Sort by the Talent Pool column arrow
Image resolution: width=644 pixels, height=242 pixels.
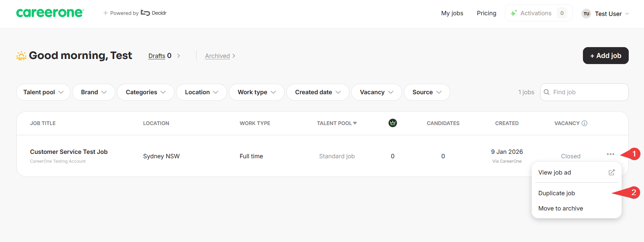[x=355, y=123]
